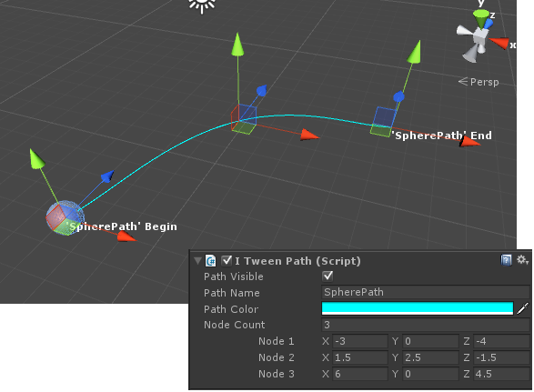534x392 pixels.
Task: Select the sphere at path Begin
Action: 65,218
